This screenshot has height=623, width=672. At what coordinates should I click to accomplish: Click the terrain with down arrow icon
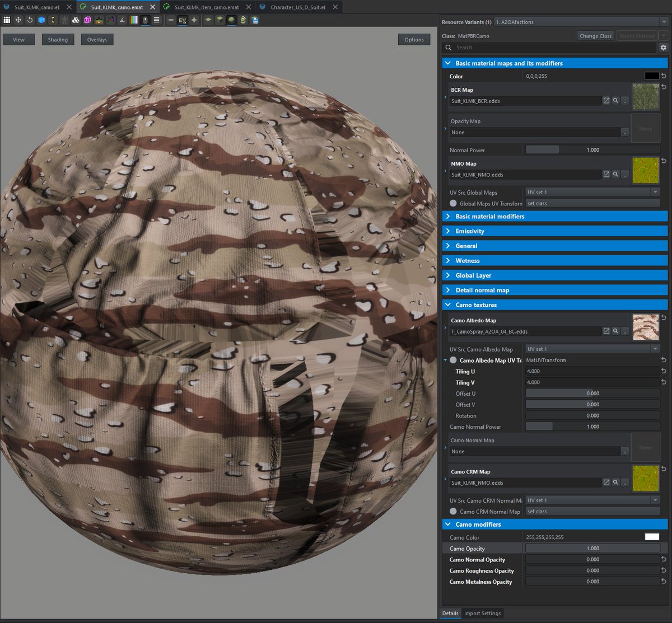point(99,20)
